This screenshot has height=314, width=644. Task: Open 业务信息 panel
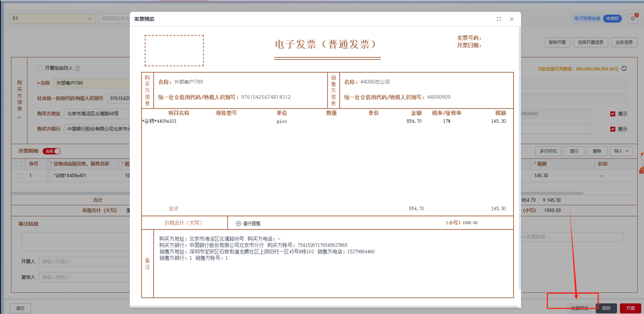[x=623, y=42]
